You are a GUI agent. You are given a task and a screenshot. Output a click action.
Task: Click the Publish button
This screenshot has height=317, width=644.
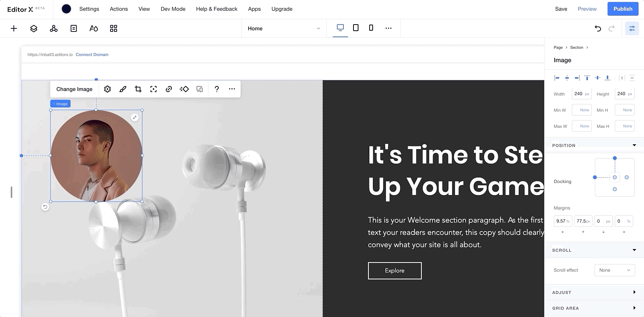click(623, 9)
